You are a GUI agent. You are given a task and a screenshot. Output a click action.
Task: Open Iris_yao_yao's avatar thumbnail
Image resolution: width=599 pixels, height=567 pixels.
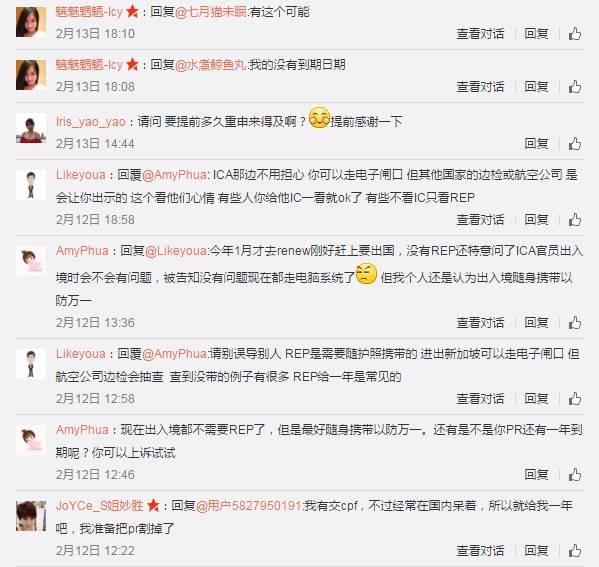click(x=31, y=128)
